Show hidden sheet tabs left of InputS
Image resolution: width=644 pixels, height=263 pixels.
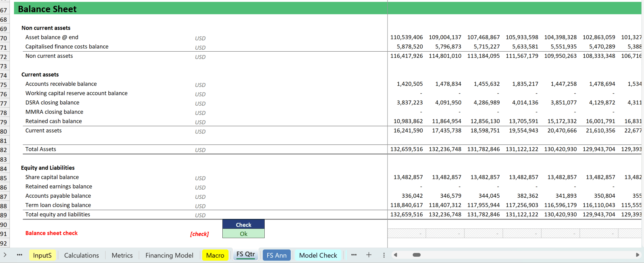[20, 255]
